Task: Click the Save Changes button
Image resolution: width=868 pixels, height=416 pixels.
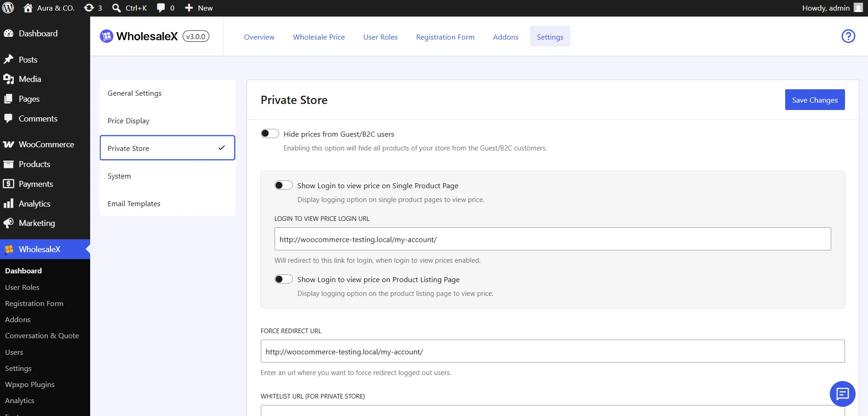Action: tap(815, 100)
